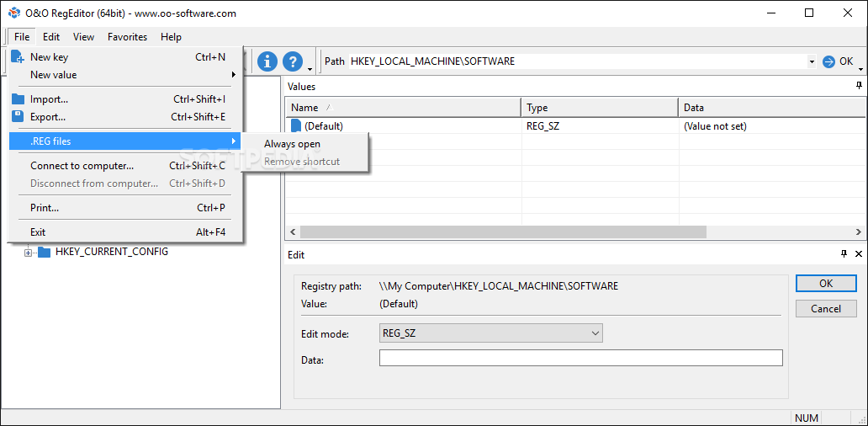This screenshot has width=868, height=426.
Task: Open the Path address dropdown arrow
Action: click(x=812, y=61)
